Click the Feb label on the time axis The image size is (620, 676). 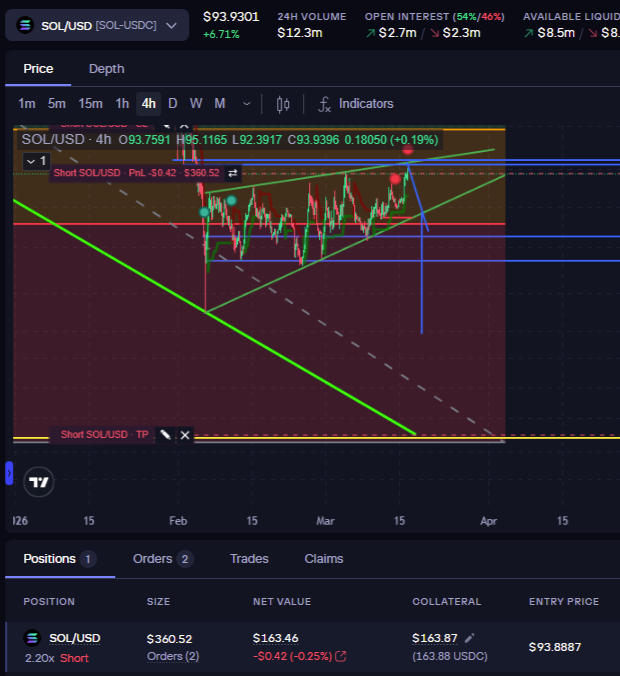(178, 521)
